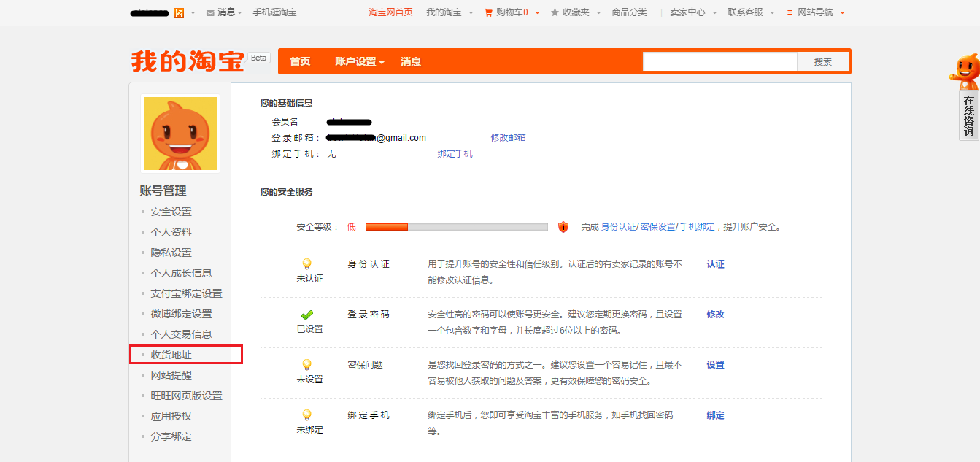
Task: Click the 我的淘宝 orange logo
Action: [x=188, y=62]
